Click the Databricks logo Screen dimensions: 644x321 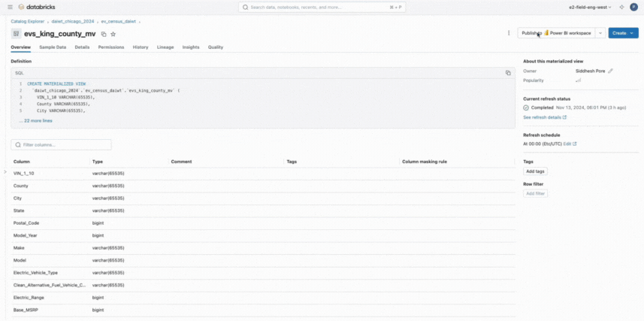coord(32,7)
